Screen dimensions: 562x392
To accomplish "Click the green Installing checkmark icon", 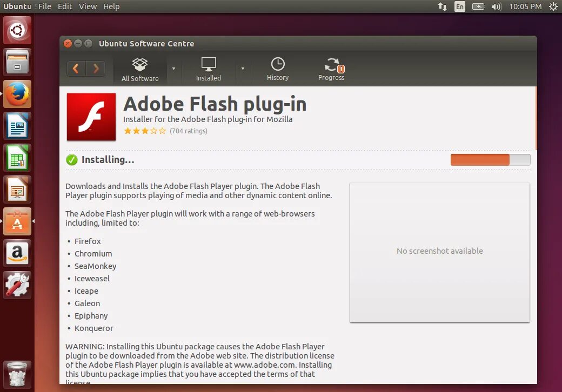I will [x=72, y=160].
